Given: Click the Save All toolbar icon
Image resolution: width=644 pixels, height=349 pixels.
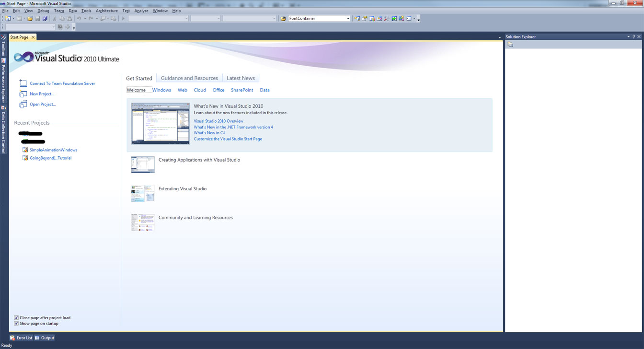Looking at the screenshot, I should [45, 19].
